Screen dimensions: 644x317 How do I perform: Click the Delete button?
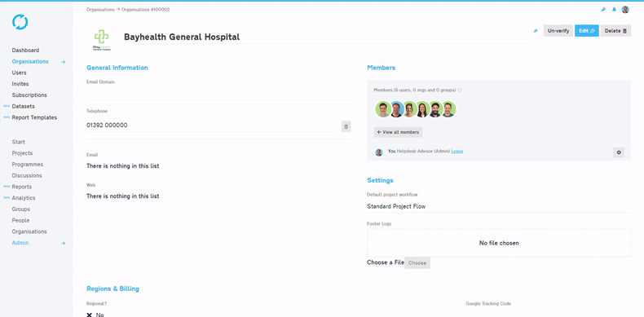(x=615, y=31)
